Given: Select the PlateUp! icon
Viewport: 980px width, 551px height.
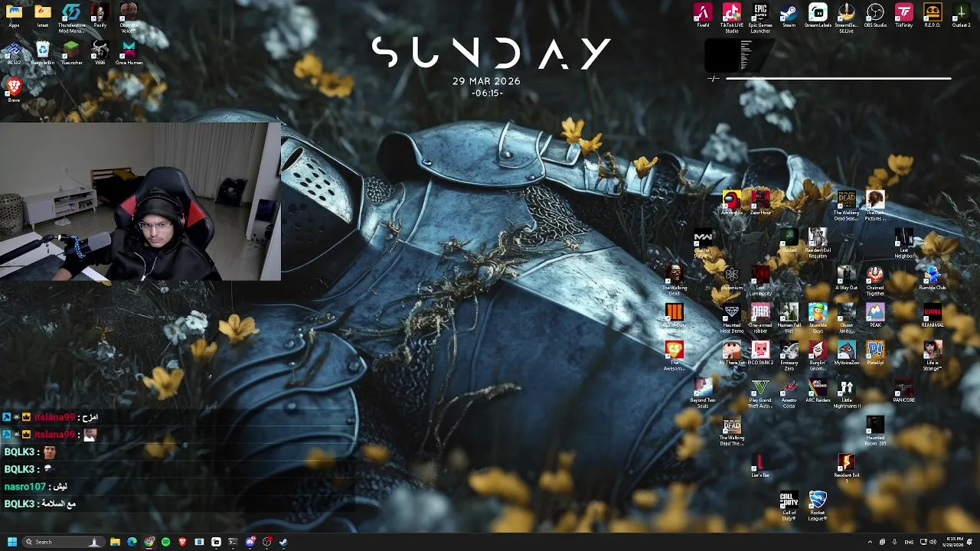Looking at the screenshot, I should tap(875, 353).
